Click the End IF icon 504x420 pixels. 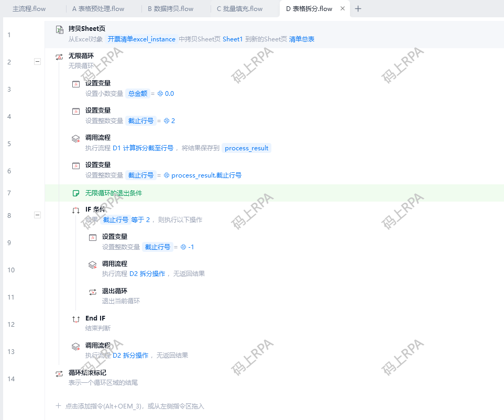(76, 319)
